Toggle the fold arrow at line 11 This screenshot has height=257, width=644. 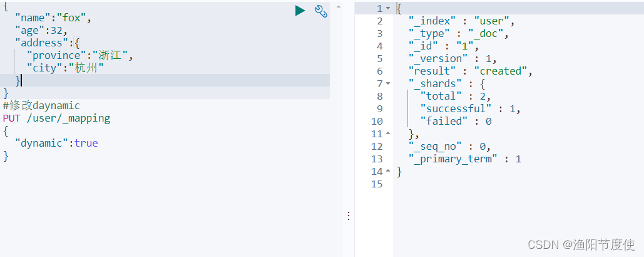[x=388, y=134]
